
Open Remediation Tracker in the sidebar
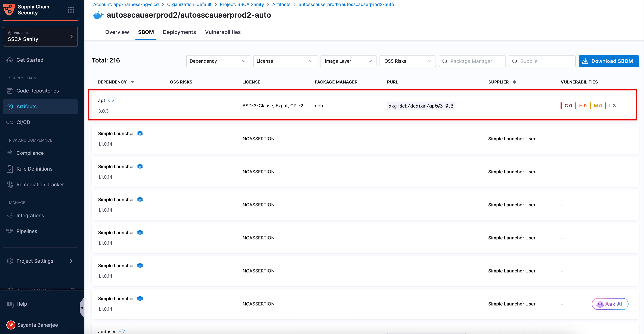click(x=40, y=184)
